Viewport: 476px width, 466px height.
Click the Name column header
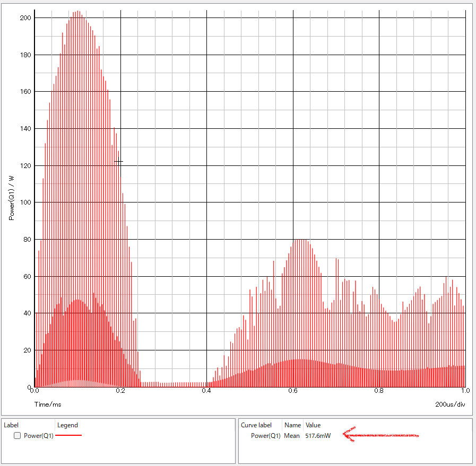[292, 425]
